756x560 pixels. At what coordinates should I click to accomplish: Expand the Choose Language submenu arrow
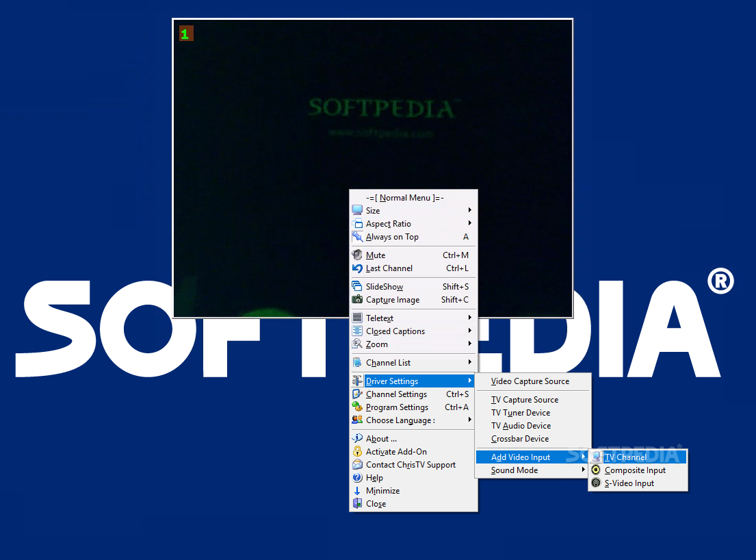pyautogui.click(x=469, y=420)
